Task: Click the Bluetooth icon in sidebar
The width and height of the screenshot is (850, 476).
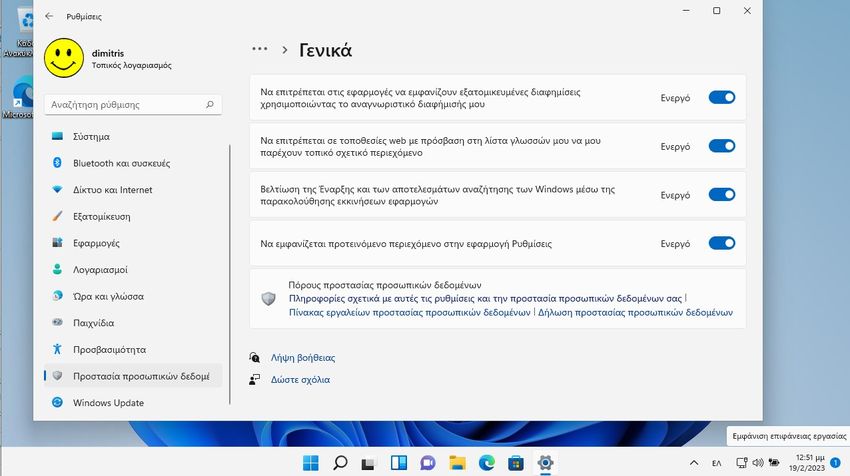Action: 57,163
